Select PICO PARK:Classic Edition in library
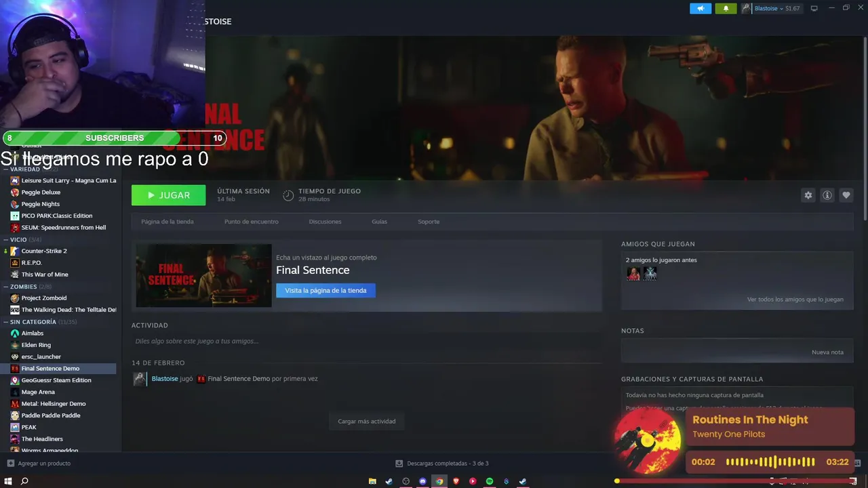The width and height of the screenshot is (868, 488). [57, 216]
